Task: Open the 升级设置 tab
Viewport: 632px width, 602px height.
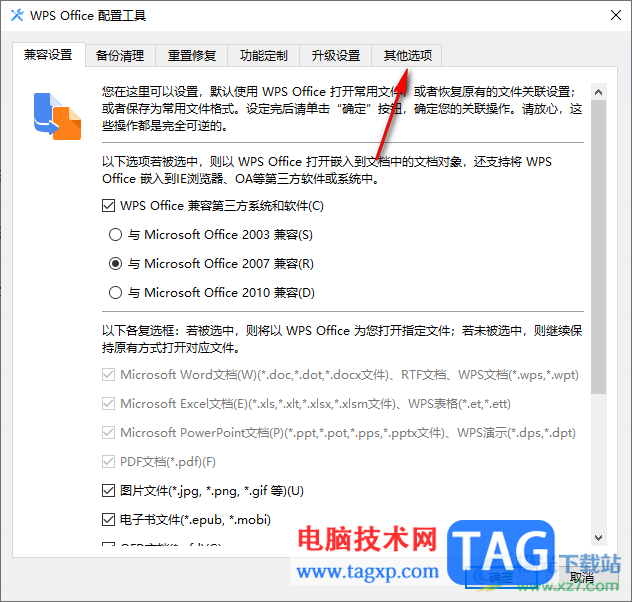Action: [335, 56]
